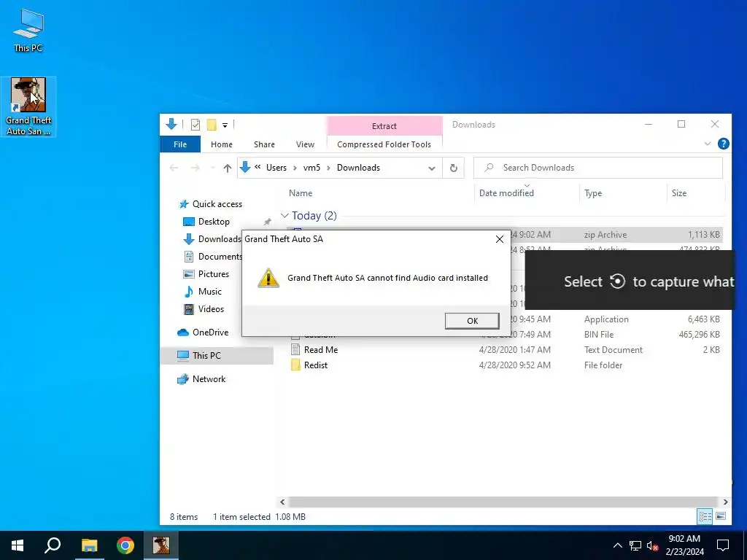Screen dimensions: 747x560
Task: Open File Explorer help
Action: (723, 144)
